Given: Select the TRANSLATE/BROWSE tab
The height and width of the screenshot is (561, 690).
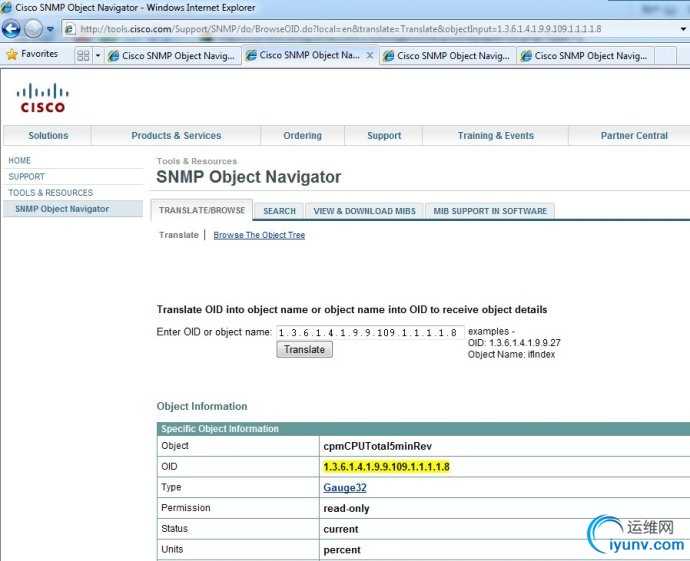Looking at the screenshot, I should 202,210.
